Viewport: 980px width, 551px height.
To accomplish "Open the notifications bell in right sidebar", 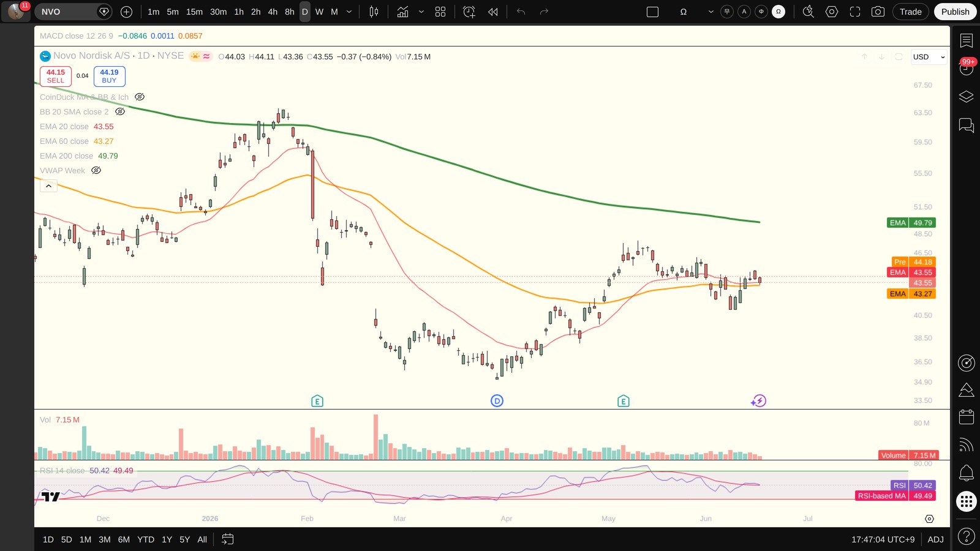I will (967, 473).
